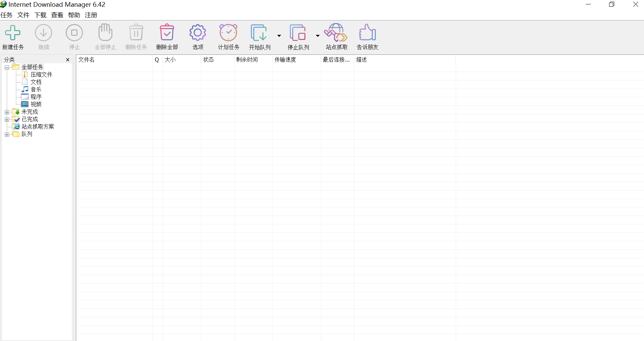Open the 下载 menu
Viewport: 644px width, 341px height.
click(x=40, y=15)
